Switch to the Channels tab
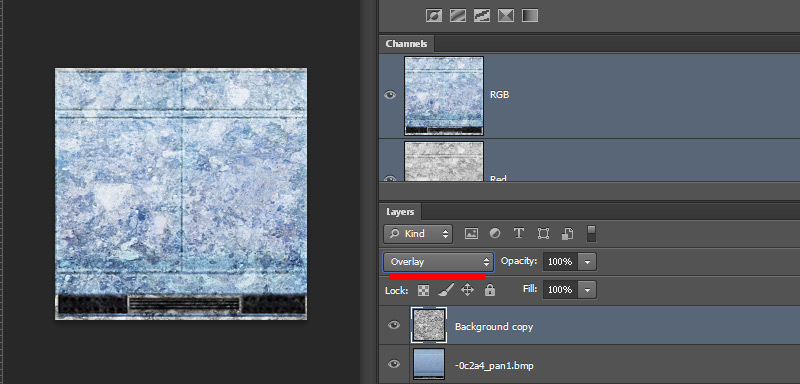The height and width of the screenshot is (384, 800). click(x=406, y=44)
